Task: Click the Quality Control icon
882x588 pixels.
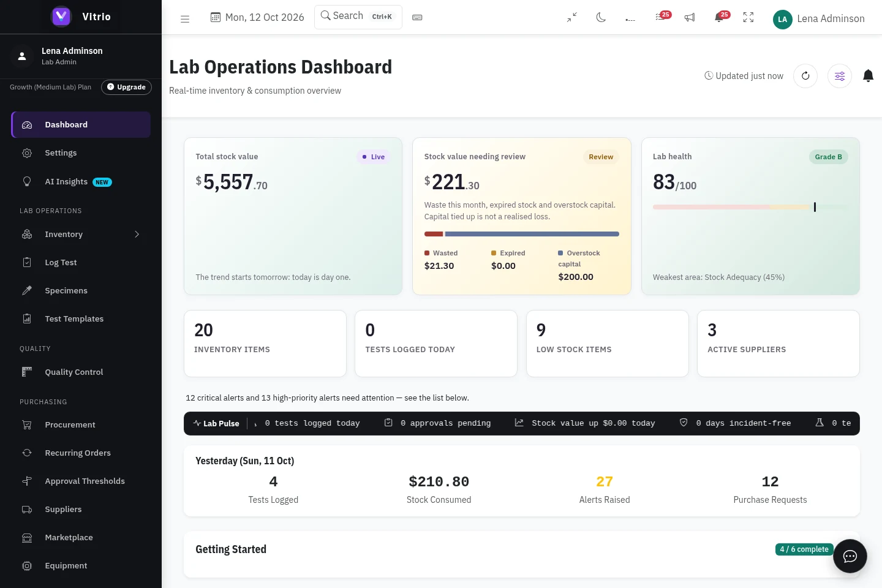Action: 27,372
